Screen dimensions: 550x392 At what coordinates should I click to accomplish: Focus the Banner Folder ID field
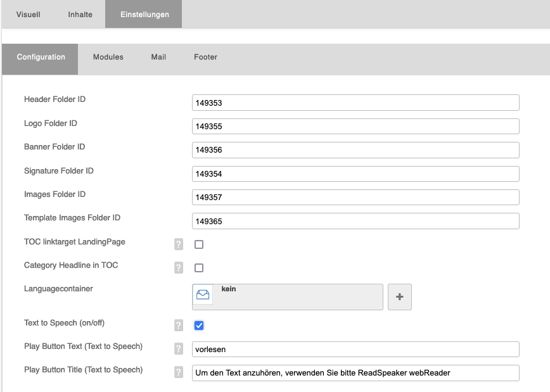[355, 150]
